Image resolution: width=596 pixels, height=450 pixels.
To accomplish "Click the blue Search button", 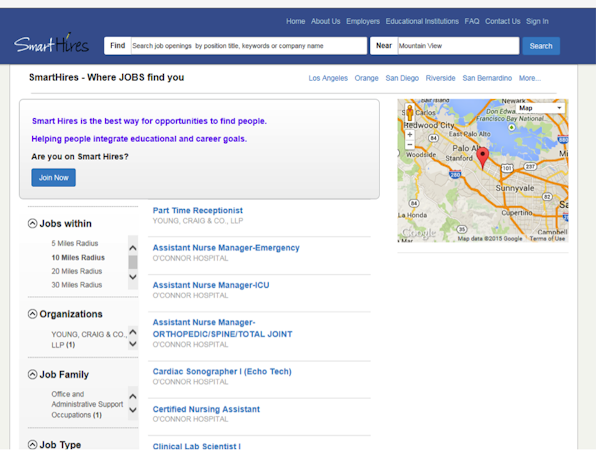I will click(541, 46).
